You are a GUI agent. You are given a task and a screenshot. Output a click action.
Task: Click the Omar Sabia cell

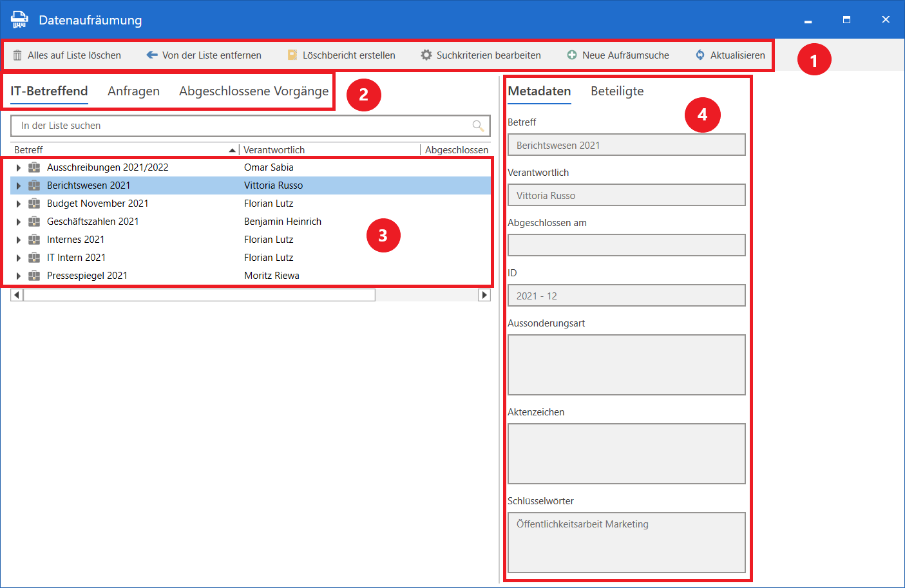269,167
